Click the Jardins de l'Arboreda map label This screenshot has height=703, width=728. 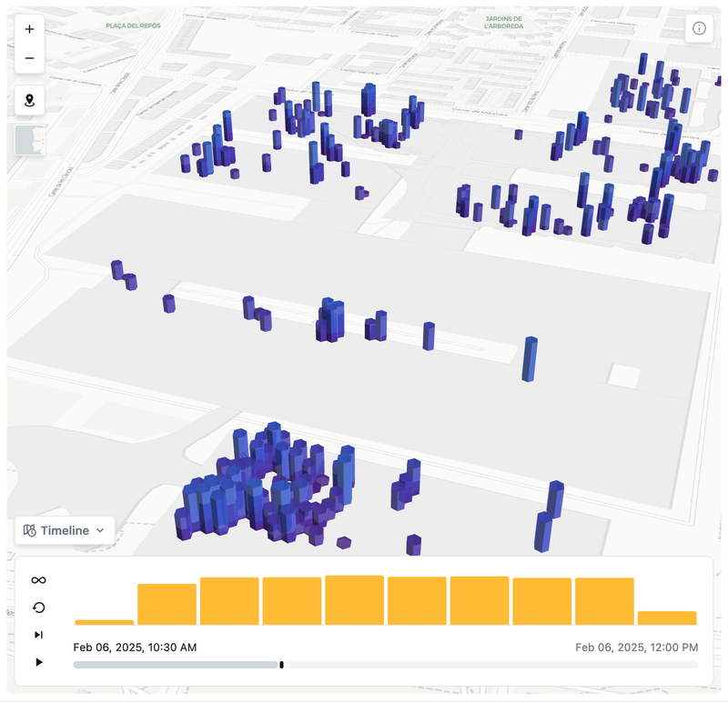(x=503, y=22)
